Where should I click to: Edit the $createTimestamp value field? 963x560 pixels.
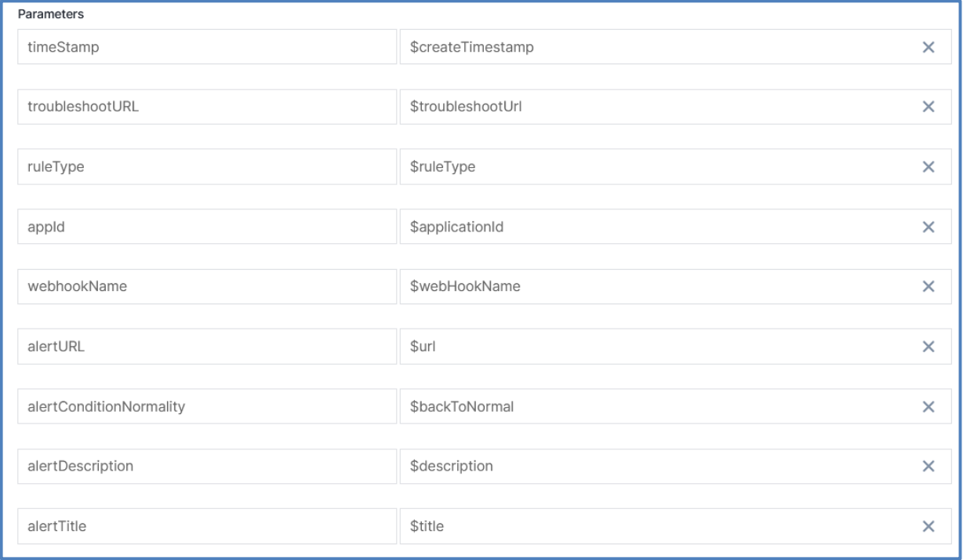coord(659,47)
